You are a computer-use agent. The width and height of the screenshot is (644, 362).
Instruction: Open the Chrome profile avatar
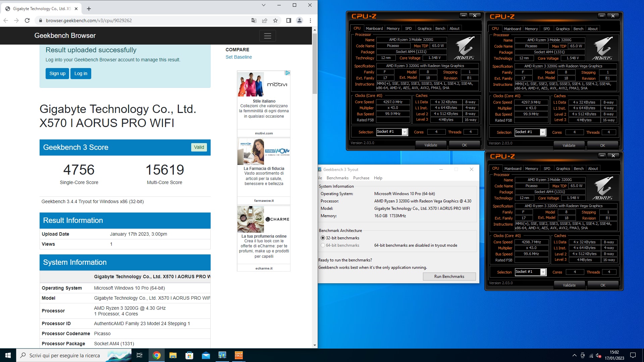pos(300,20)
